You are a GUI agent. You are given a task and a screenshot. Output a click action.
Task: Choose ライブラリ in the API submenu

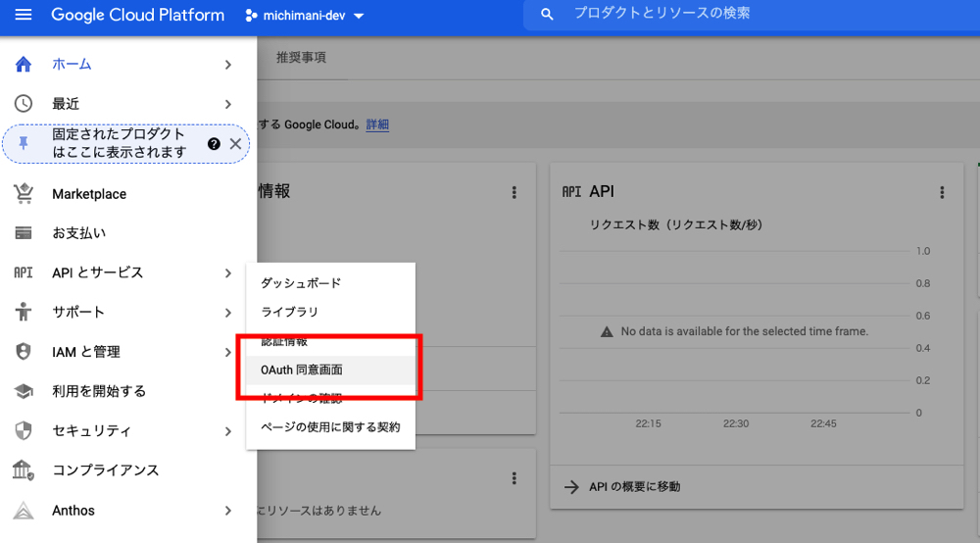point(330,312)
